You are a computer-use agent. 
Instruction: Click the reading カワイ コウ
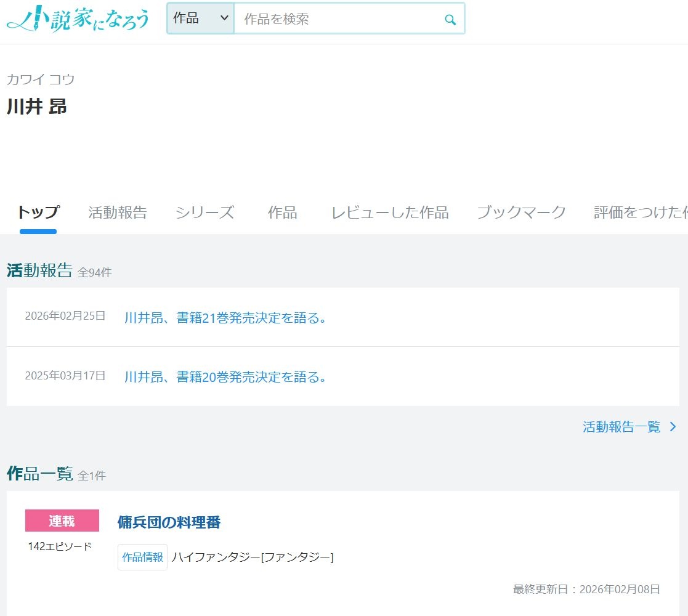click(x=41, y=79)
